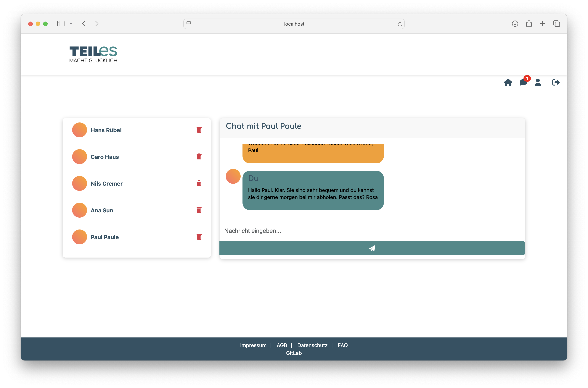Delete the Nils Cremer conversation
588x388 pixels.
point(199,183)
